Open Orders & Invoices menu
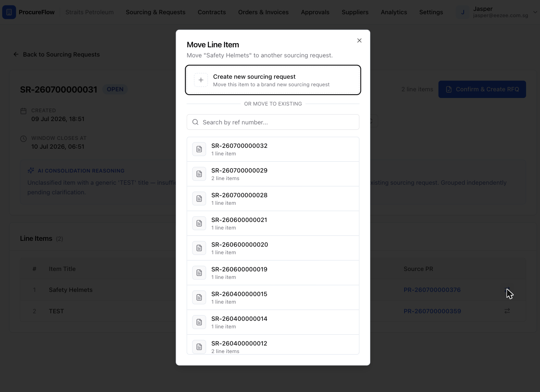Image resolution: width=540 pixels, height=392 pixels. point(263,12)
